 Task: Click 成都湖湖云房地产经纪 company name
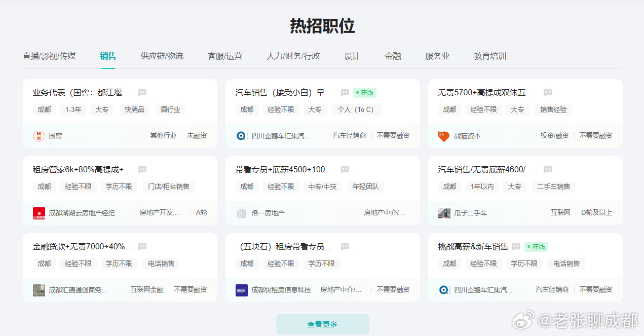82,213
